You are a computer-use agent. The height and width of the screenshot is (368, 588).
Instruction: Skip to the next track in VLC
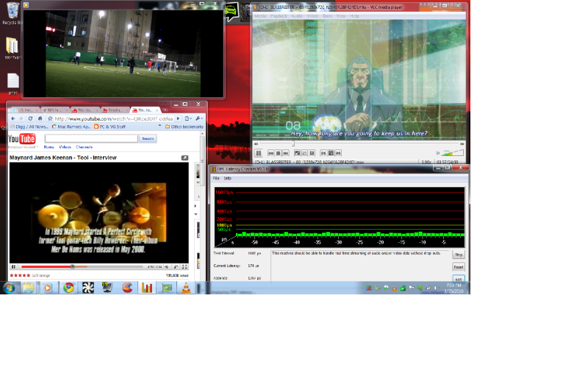[x=286, y=153]
